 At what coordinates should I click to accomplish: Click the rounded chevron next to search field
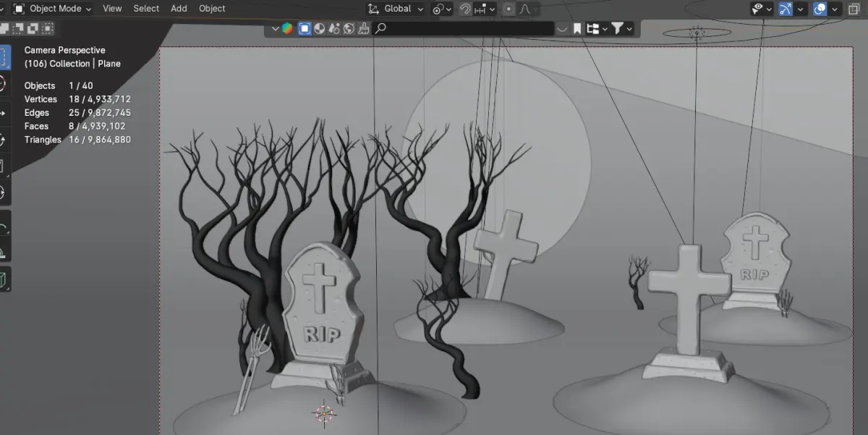click(x=562, y=28)
